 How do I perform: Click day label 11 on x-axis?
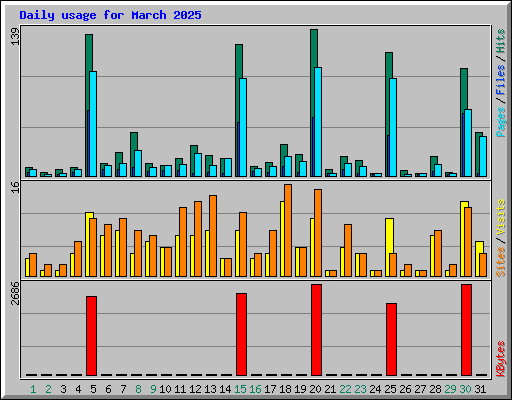[180, 389]
